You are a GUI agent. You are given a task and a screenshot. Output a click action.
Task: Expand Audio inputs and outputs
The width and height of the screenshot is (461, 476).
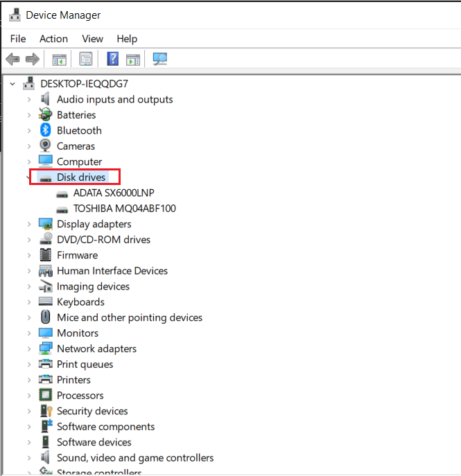(28, 99)
